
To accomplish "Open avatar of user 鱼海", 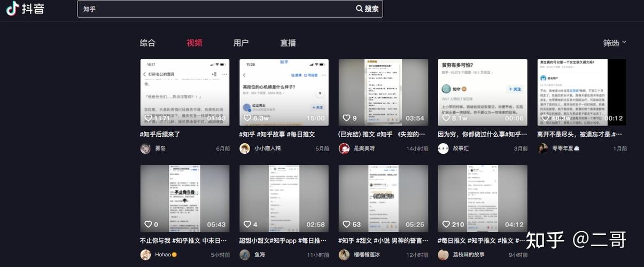I will click(245, 255).
